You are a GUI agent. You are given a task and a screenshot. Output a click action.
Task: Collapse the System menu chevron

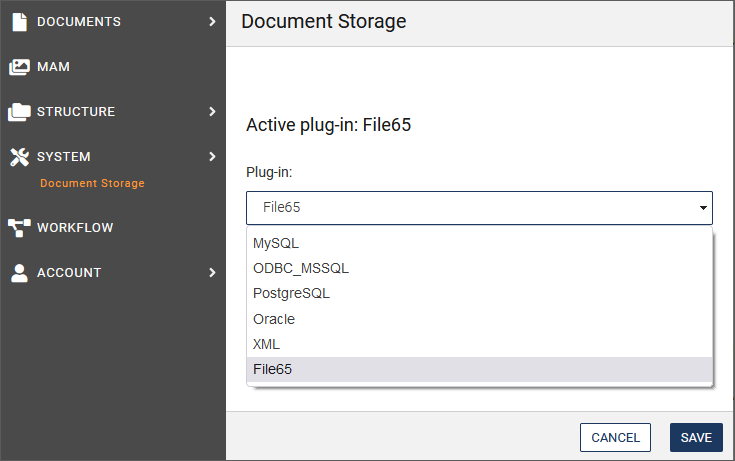click(x=212, y=157)
